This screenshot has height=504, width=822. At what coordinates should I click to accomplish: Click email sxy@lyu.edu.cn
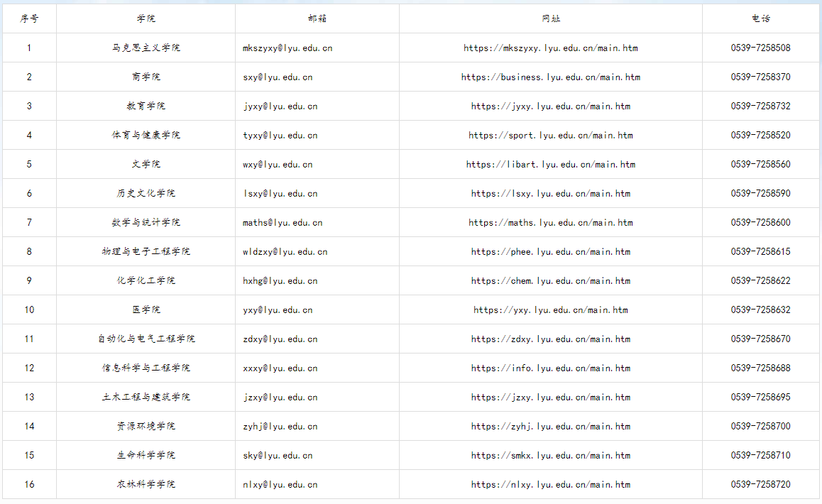click(278, 77)
